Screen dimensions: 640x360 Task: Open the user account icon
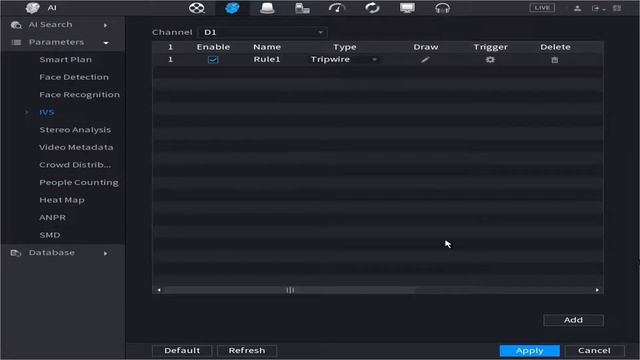(x=577, y=8)
